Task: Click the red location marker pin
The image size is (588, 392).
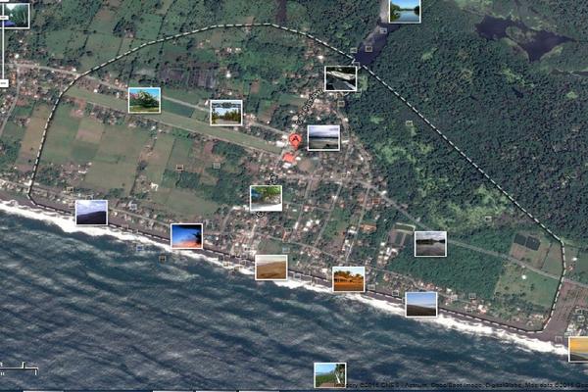Action: 293,142
